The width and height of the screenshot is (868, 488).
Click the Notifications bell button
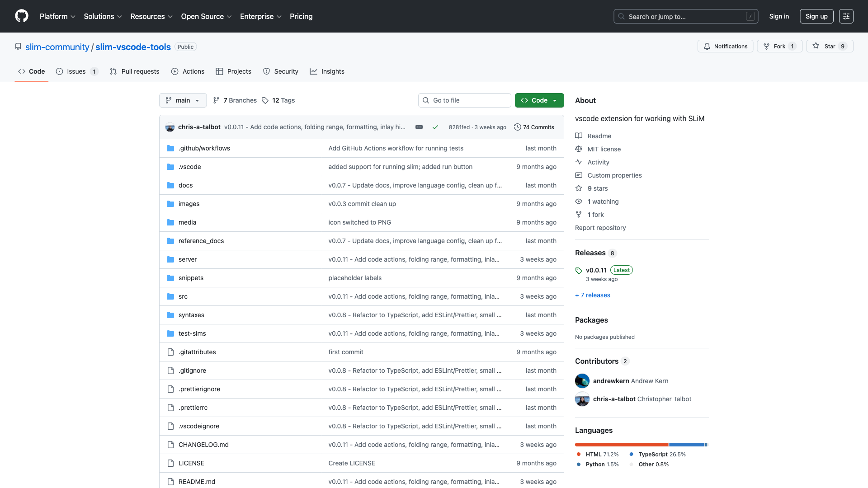point(725,47)
